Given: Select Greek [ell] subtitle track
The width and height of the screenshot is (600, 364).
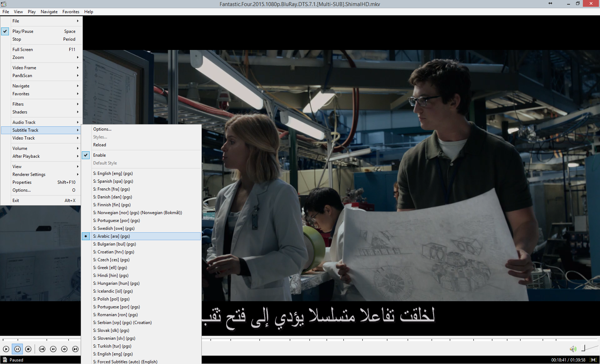Looking at the screenshot, I should pos(141,268).
